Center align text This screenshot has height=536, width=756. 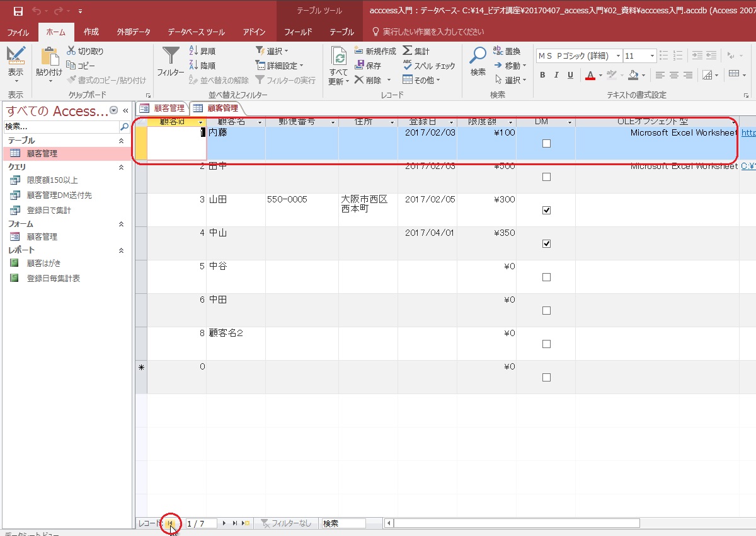[x=674, y=75]
